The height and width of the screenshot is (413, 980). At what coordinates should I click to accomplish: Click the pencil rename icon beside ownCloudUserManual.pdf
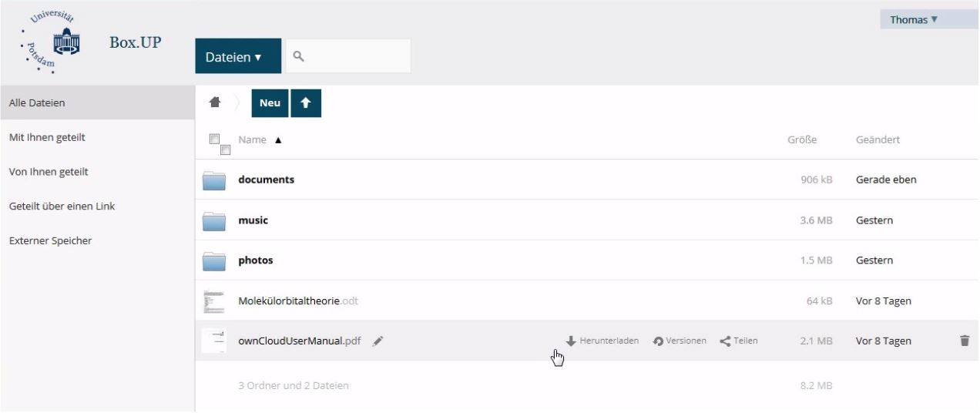point(378,341)
